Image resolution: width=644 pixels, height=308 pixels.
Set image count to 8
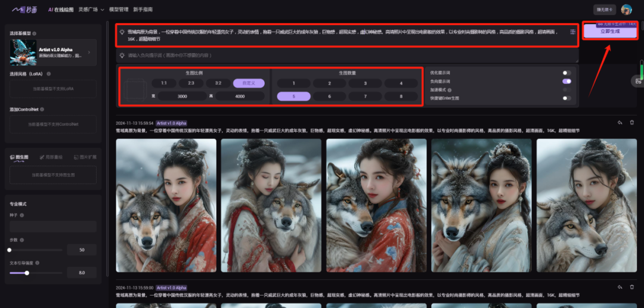[x=401, y=97]
